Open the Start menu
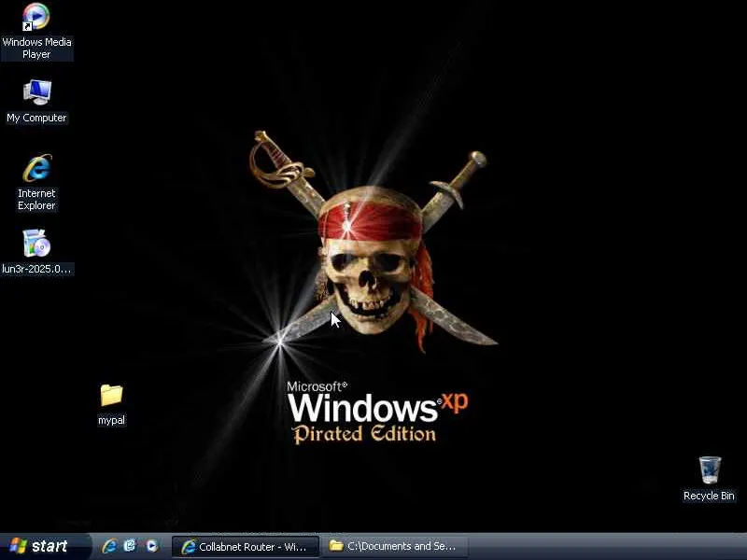Viewport: 747px width, 560px height. 45,546
